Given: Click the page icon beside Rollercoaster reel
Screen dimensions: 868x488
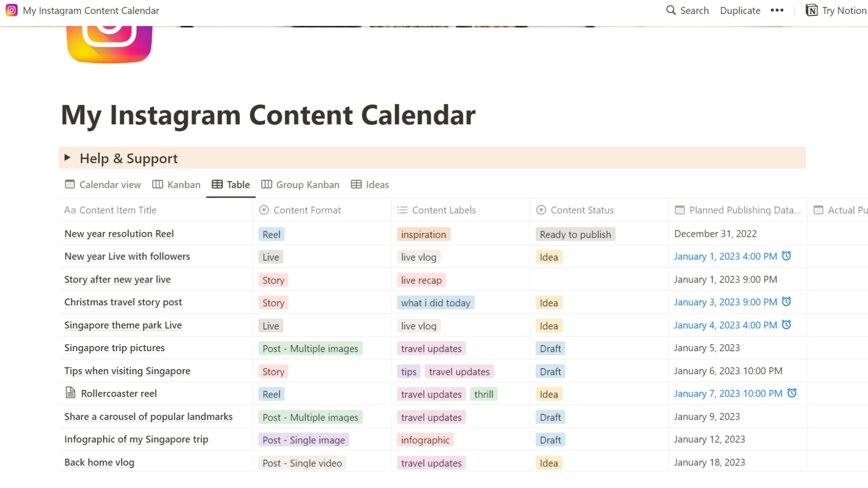Looking at the screenshot, I should (71, 393).
